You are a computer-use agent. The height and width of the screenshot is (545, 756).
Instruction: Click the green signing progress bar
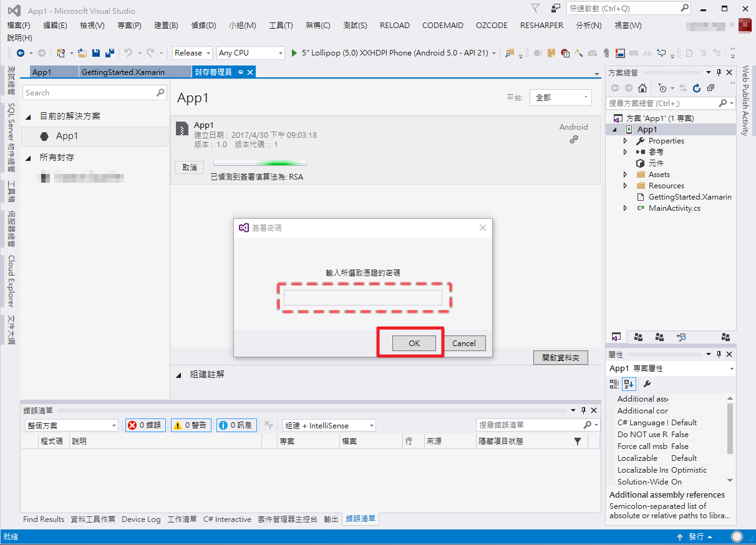point(260,164)
